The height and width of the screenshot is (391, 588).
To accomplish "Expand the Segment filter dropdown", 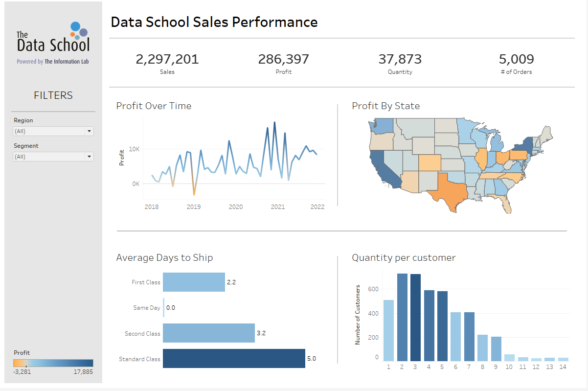I will click(x=53, y=157).
